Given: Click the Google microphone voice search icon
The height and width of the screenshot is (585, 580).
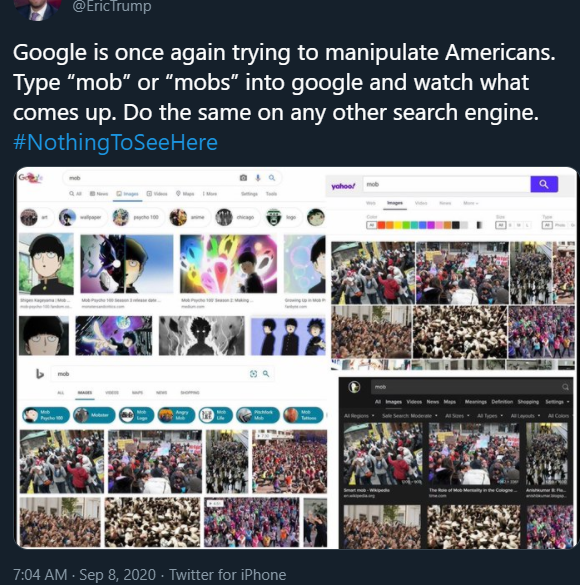Looking at the screenshot, I should (x=258, y=178).
